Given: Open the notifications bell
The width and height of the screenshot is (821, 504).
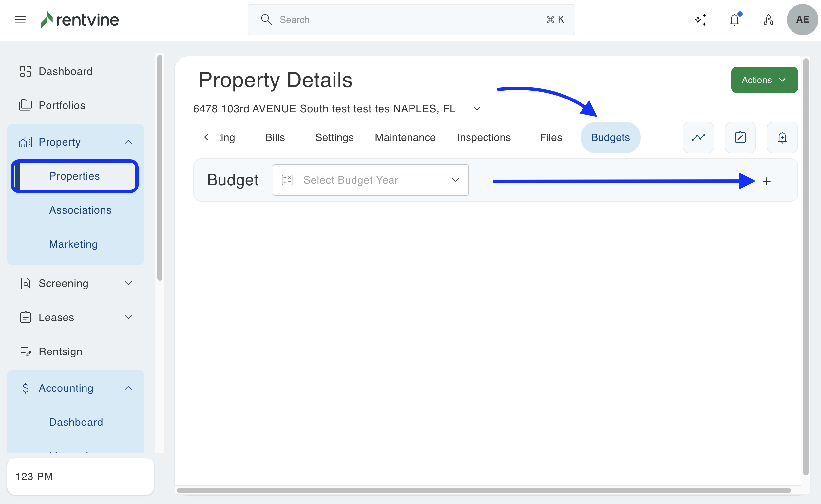Looking at the screenshot, I should click(x=734, y=20).
